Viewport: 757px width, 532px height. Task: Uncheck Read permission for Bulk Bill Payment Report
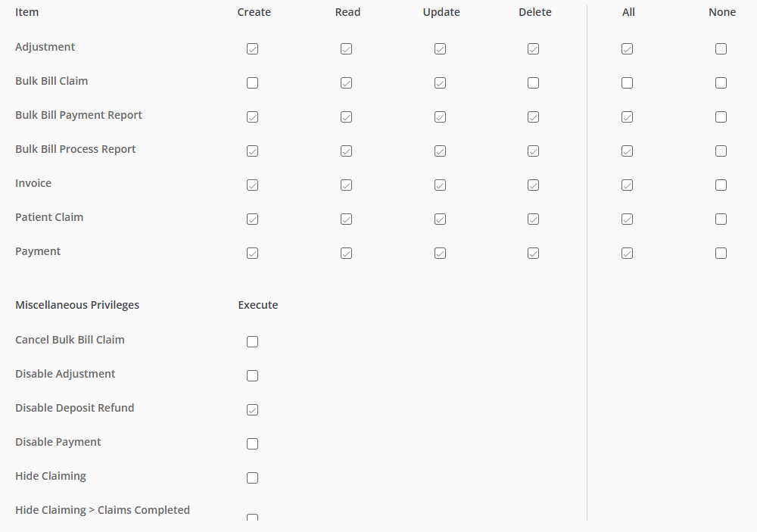pos(346,117)
